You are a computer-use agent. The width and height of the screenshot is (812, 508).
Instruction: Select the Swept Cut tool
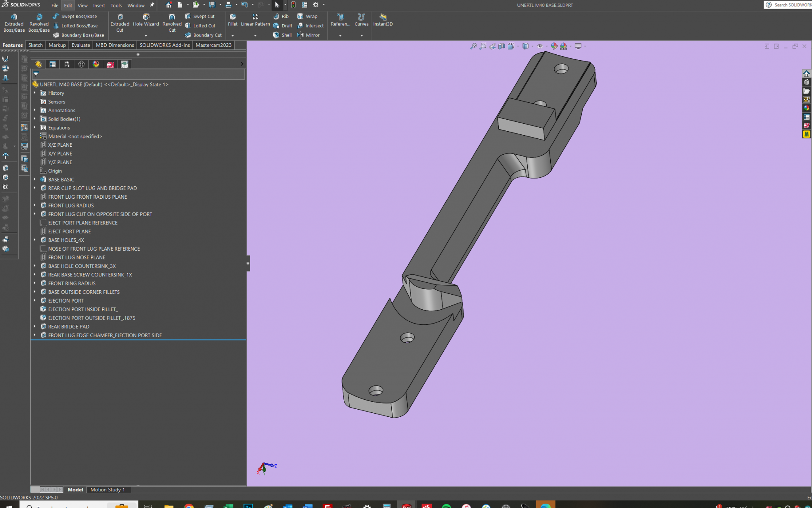pos(199,16)
